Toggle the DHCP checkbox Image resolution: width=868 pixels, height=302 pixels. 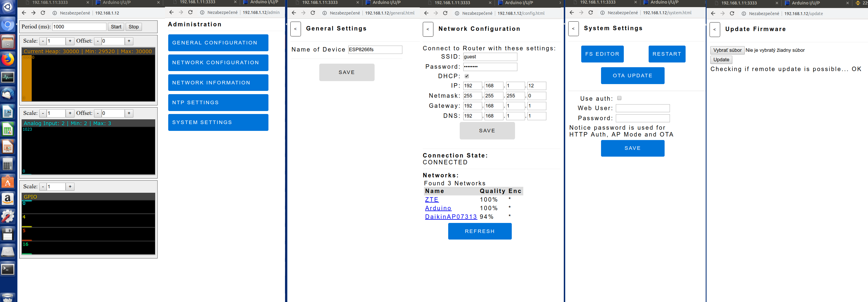click(467, 76)
